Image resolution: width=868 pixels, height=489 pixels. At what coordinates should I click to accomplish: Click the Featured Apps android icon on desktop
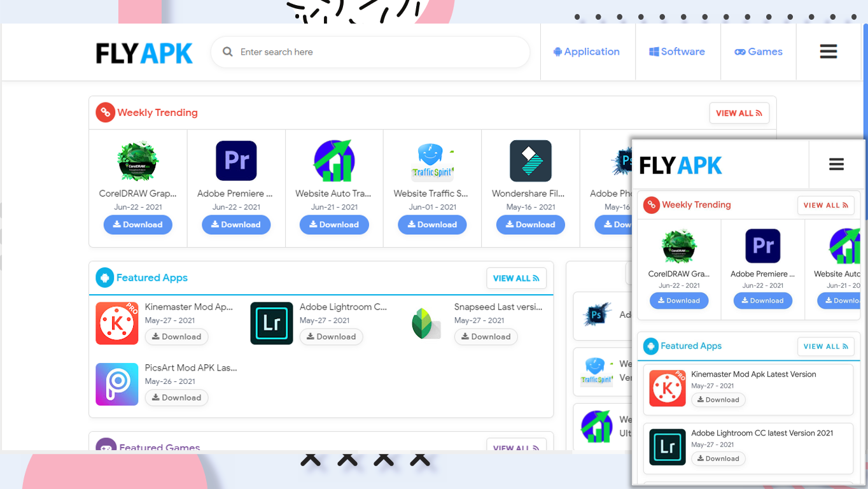(105, 278)
